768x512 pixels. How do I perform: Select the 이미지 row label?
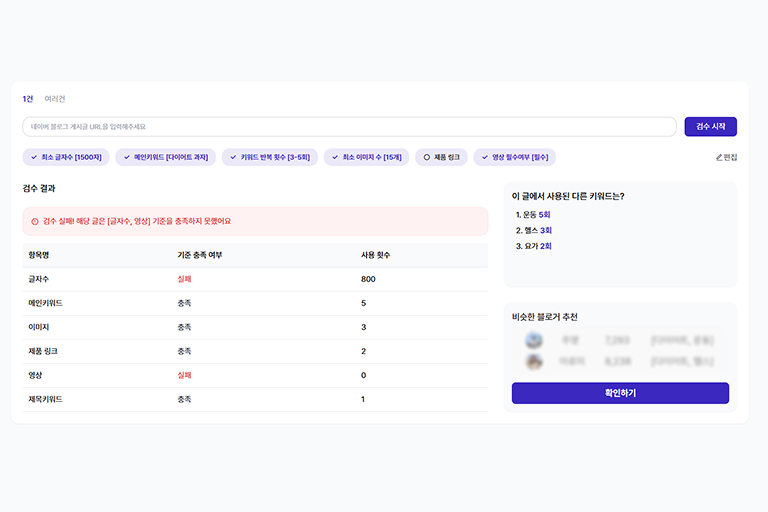pyautogui.click(x=39, y=327)
